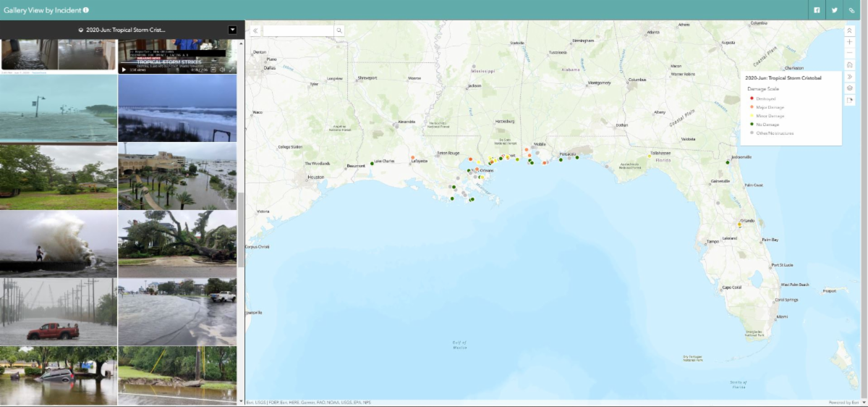Zoom in on the map
This screenshot has height=407, width=868.
(850, 42)
